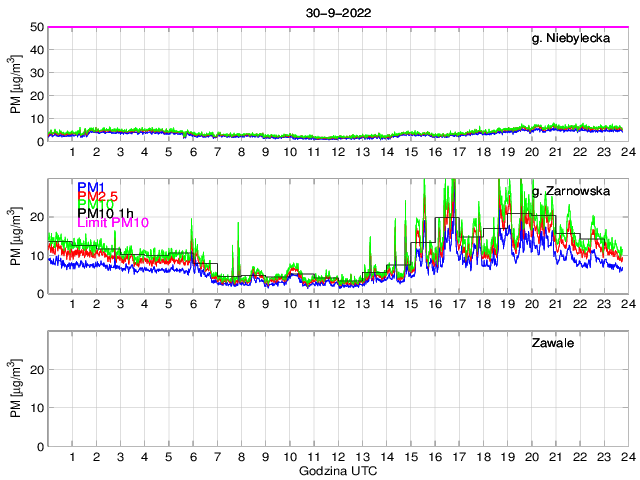Screen dimensions: 640x480
Task: Select the g. Niebylecka station label
Action: tap(577, 39)
